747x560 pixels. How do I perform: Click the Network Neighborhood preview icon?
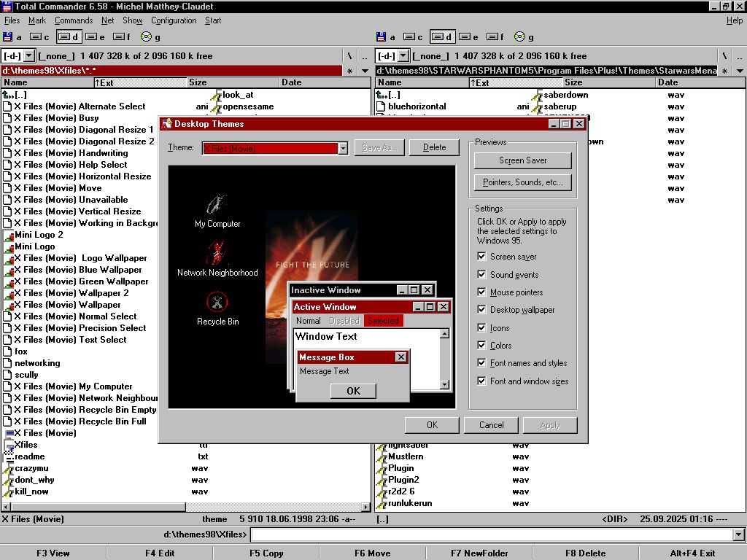[217, 253]
